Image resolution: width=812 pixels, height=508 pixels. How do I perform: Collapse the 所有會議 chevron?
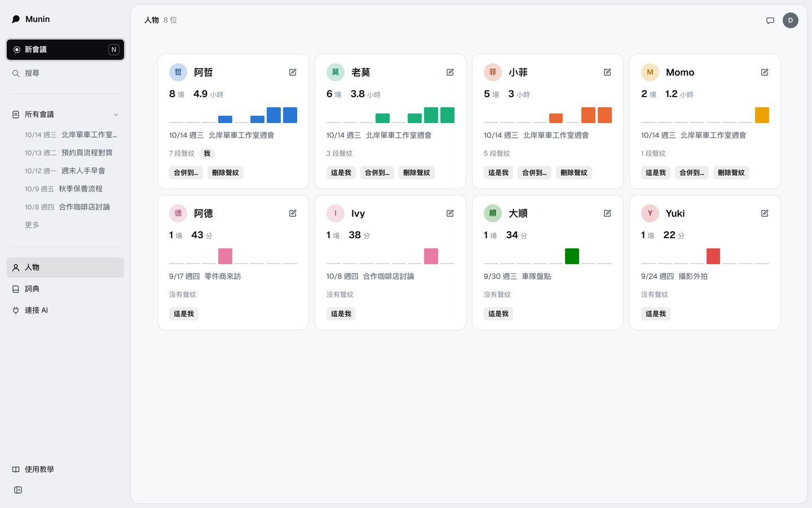click(116, 115)
